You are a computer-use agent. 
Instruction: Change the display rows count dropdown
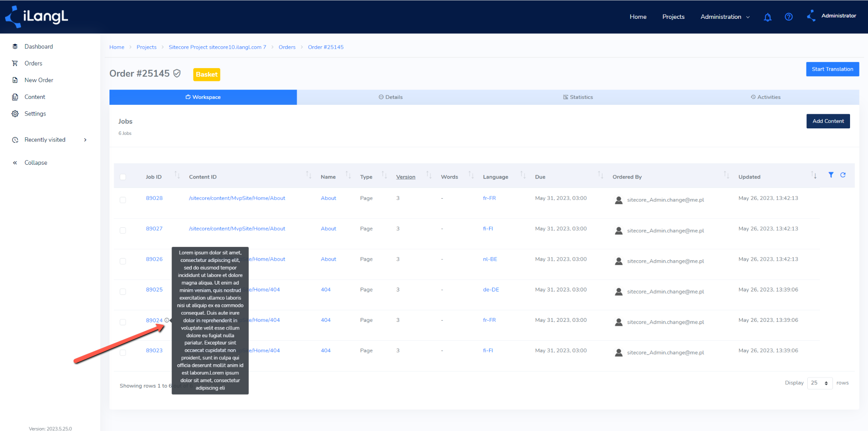coord(820,383)
